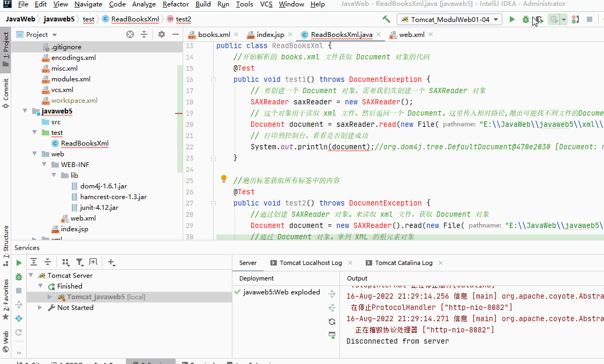
Task: Click the gray Stop button in main toolbar
Action: (x=590, y=19)
